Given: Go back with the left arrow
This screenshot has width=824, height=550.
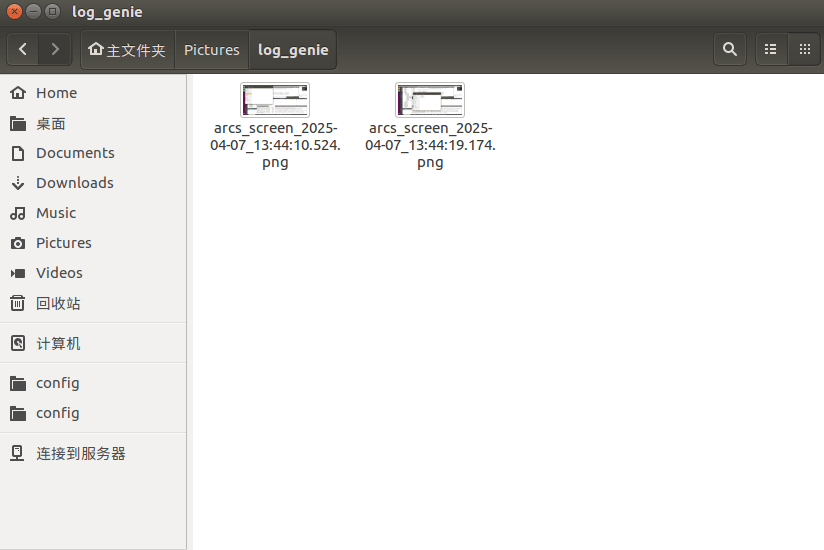Looking at the screenshot, I should click(23, 49).
